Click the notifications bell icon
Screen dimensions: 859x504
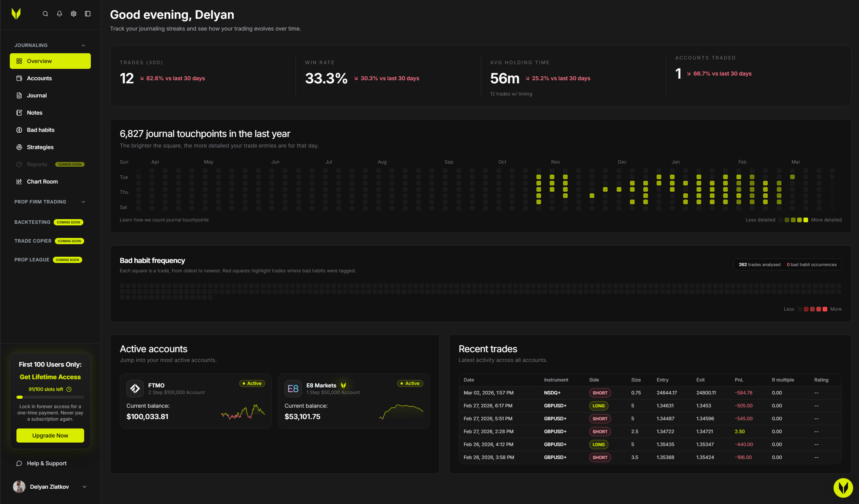click(x=60, y=14)
